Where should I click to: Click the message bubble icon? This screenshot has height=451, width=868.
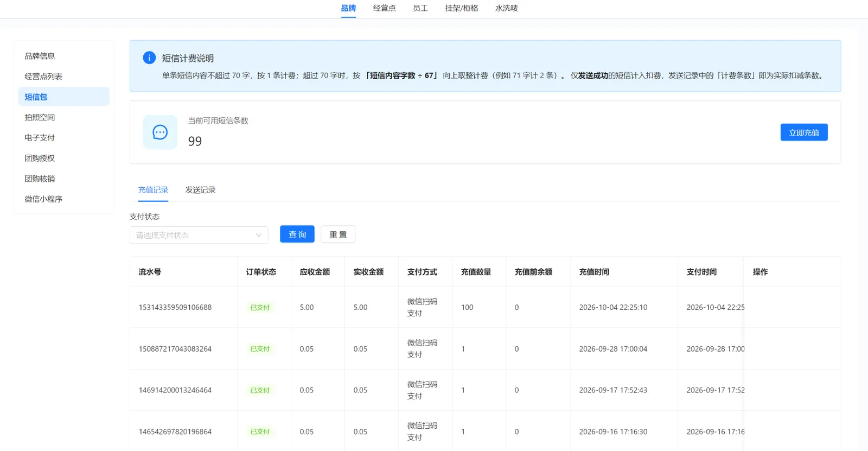point(160,132)
